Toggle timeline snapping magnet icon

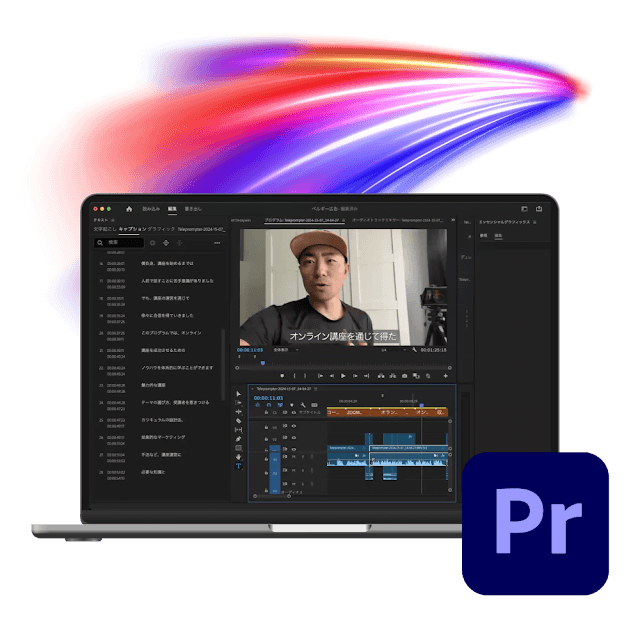click(x=269, y=405)
